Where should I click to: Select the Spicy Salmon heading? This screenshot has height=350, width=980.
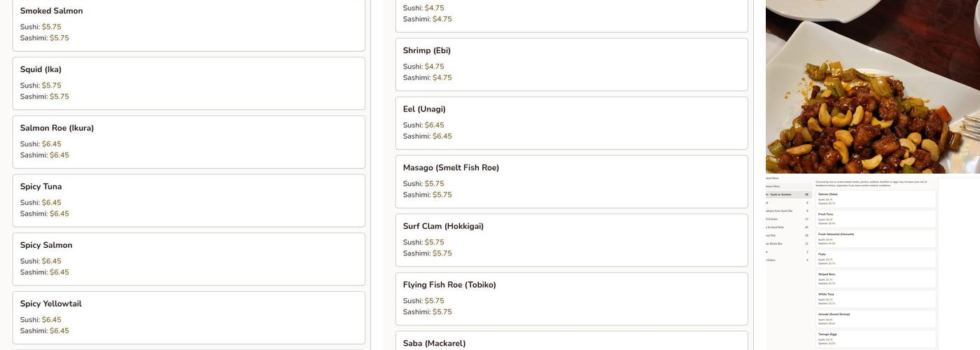pos(46,245)
